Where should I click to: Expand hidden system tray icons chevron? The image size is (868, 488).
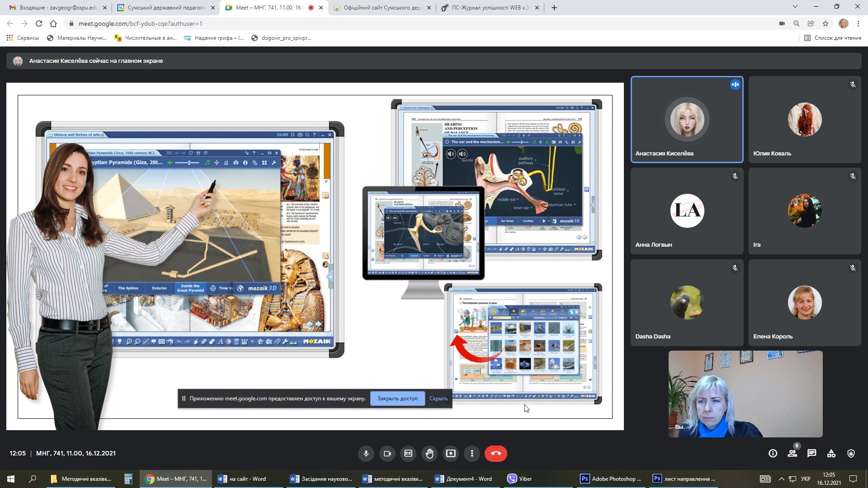(781, 479)
